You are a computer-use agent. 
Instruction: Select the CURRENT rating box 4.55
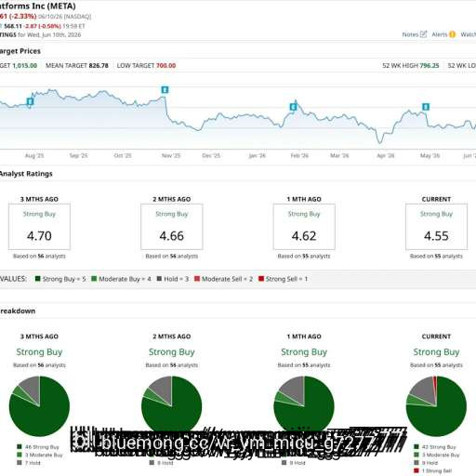pyautogui.click(x=436, y=227)
